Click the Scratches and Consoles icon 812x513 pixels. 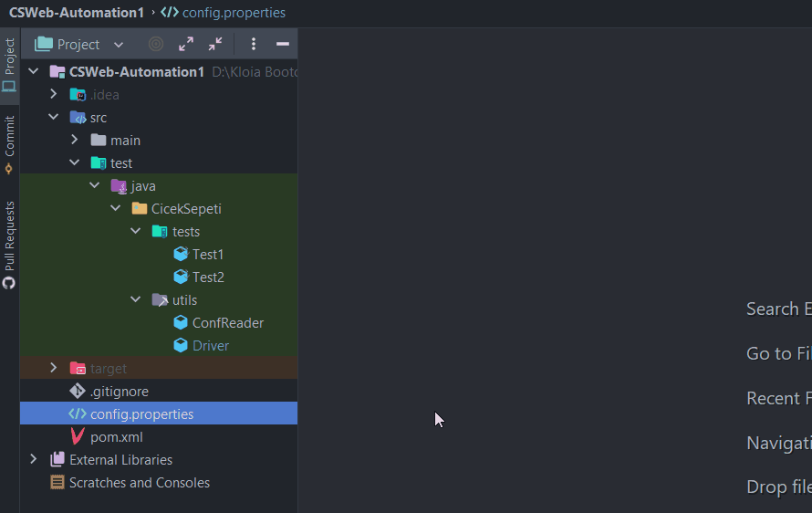(x=57, y=482)
